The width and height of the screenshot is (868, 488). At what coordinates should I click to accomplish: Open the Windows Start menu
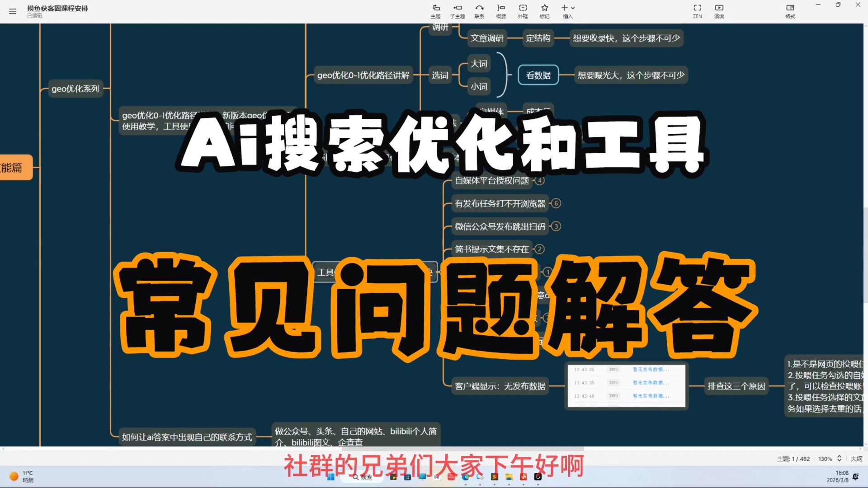tap(331, 477)
